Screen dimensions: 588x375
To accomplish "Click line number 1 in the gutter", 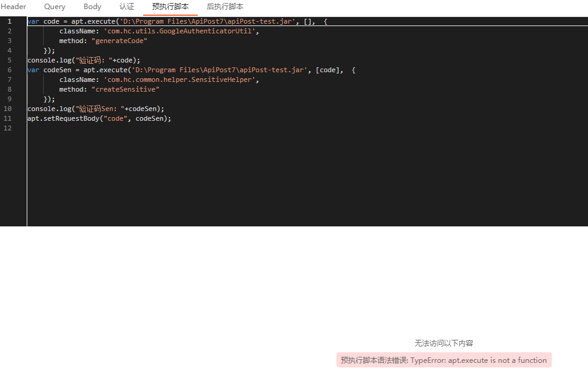I will (9, 21).
